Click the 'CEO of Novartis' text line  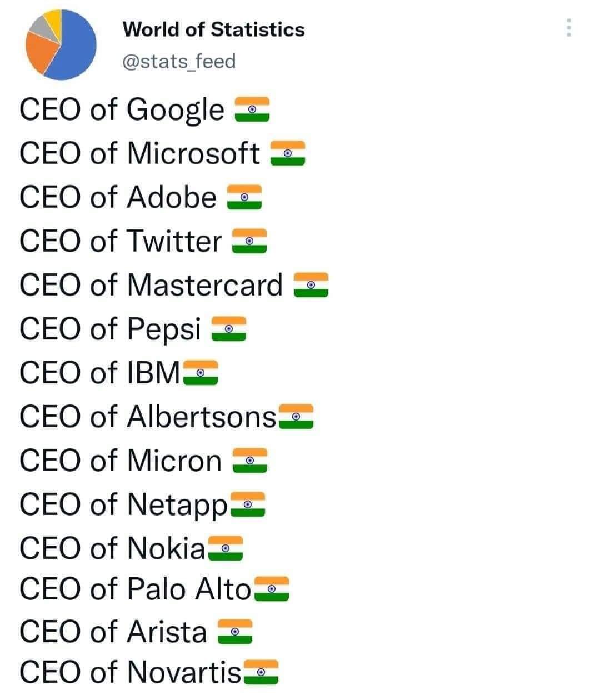131,672
